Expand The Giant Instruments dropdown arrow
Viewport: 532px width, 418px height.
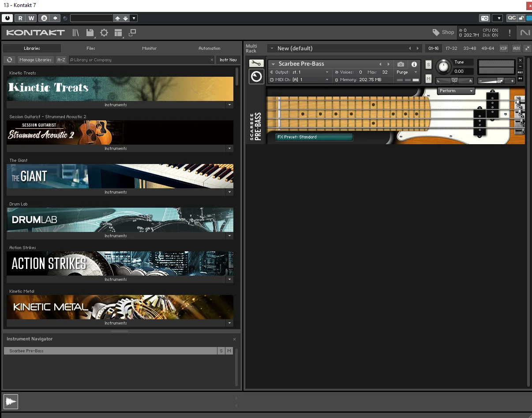click(229, 192)
